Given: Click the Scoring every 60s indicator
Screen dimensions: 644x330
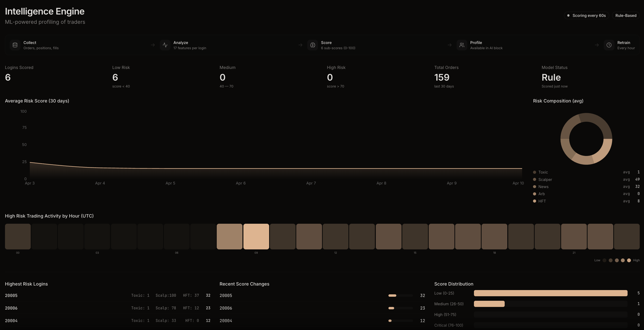Looking at the screenshot, I should 587,15.
